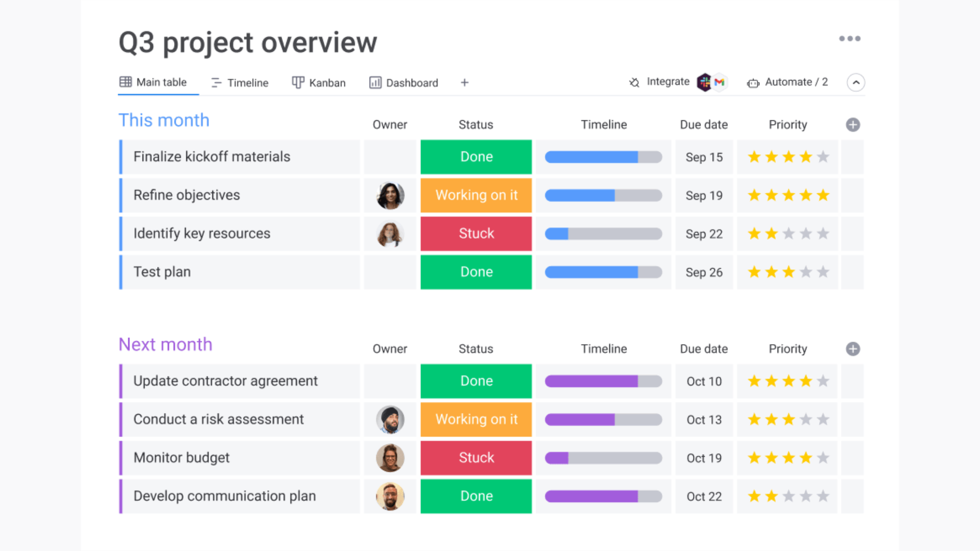
Task: Open Automate settings panel
Action: pyautogui.click(x=797, y=82)
